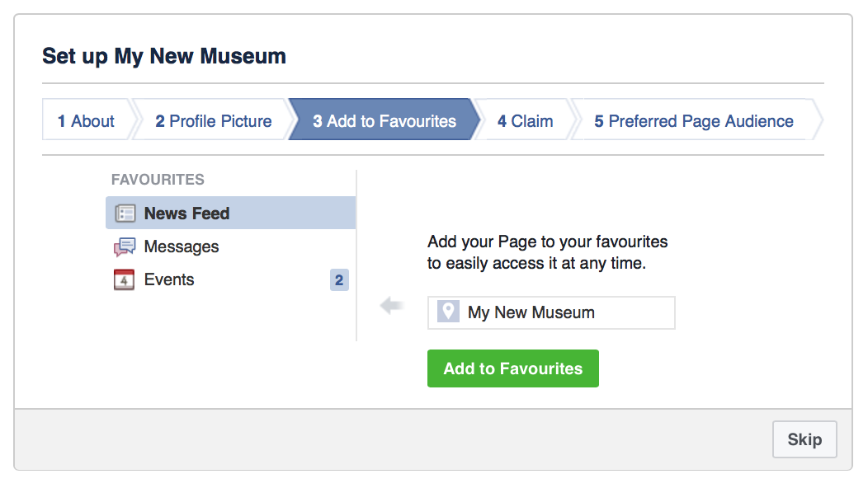Click the grey left-pointing arrow icon
The image size is (868, 488).
point(391,306)
